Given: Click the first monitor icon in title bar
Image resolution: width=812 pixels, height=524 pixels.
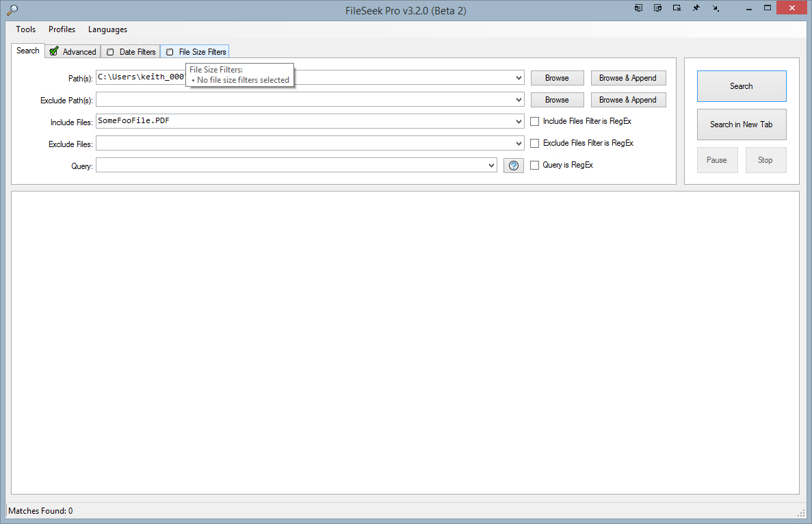Looking at the screenshot, I should click(638, 8).
